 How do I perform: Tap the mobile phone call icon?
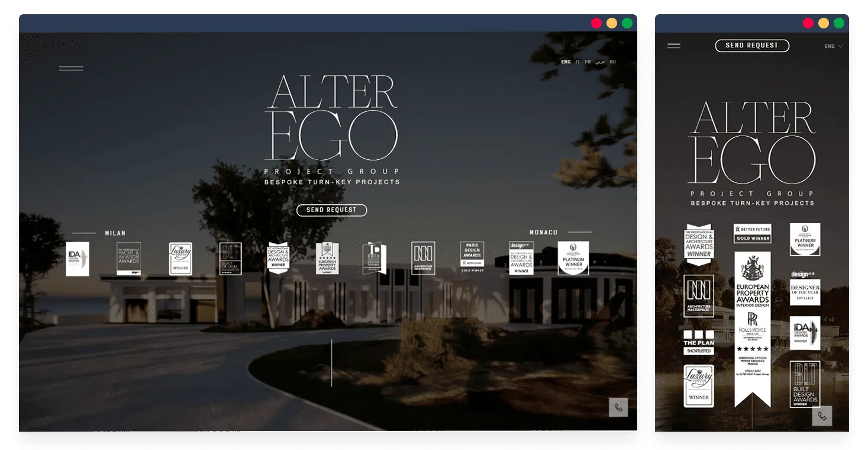(x=822, y=416)
